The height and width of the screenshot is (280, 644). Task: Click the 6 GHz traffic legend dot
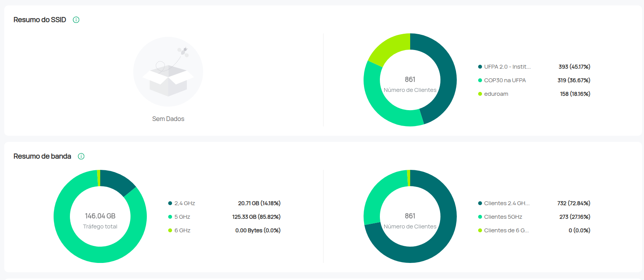click(x=170, y=230)
